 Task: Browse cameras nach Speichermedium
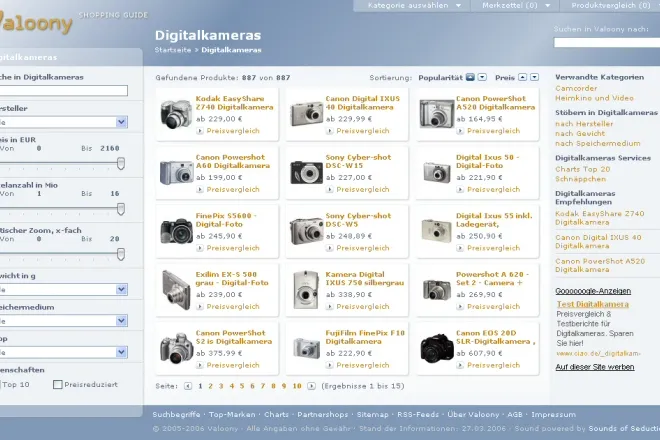tap(598, 144)
